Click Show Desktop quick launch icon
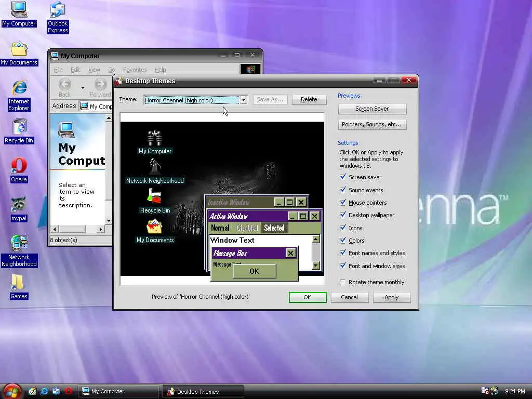Screen dimensions: 532x399 (33, 391)
